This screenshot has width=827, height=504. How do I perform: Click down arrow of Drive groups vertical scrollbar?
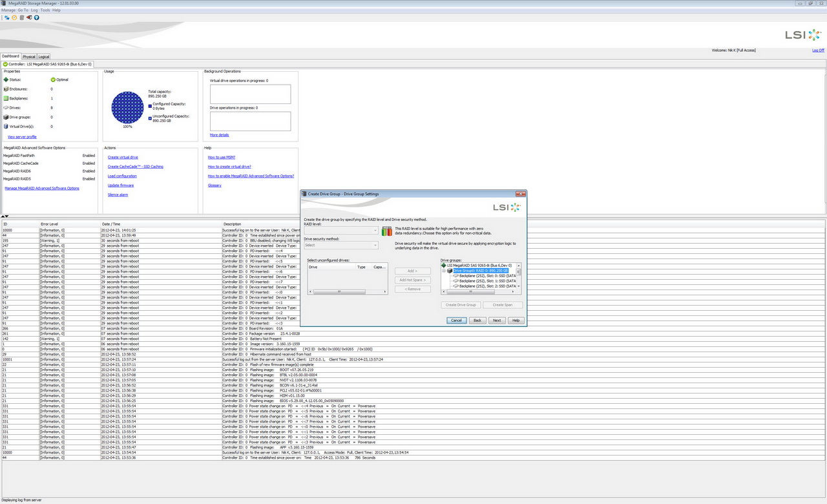tap(519, 285)
